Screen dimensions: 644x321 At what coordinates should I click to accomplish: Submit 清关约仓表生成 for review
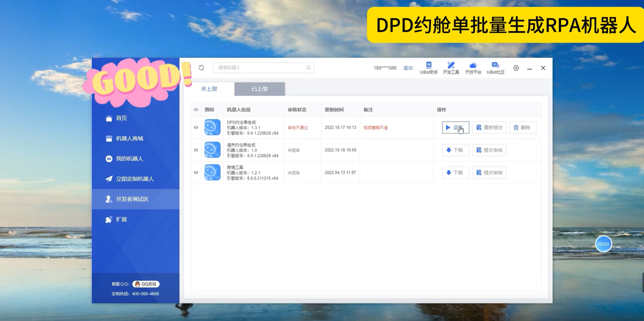click(x=490, y=150)
